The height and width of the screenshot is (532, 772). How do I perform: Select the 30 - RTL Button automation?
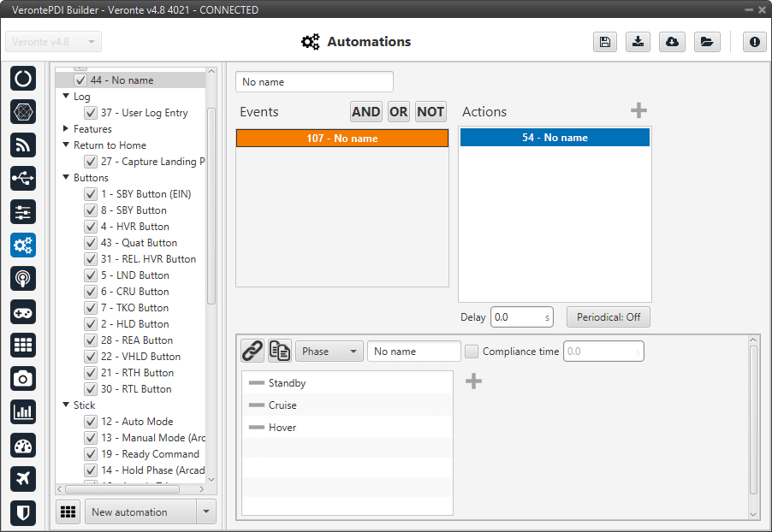coord(136,389)
